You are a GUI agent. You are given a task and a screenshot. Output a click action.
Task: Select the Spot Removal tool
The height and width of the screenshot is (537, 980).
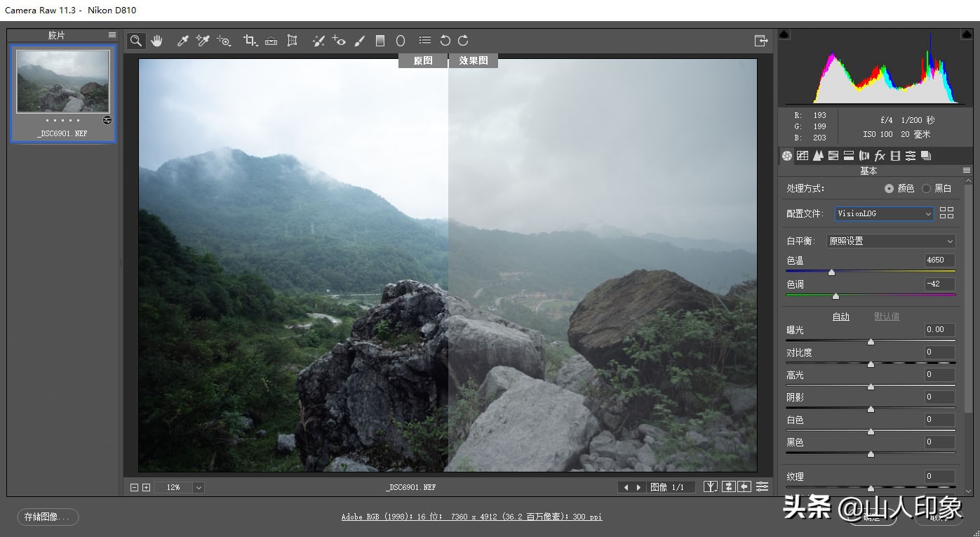[318, 41]
